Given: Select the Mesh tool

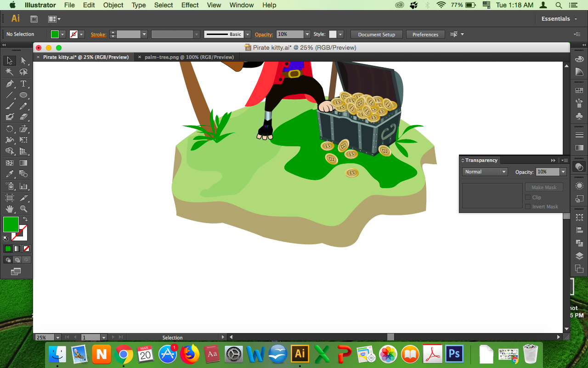Looking at the screenshot, I should (x=9, y=163).
